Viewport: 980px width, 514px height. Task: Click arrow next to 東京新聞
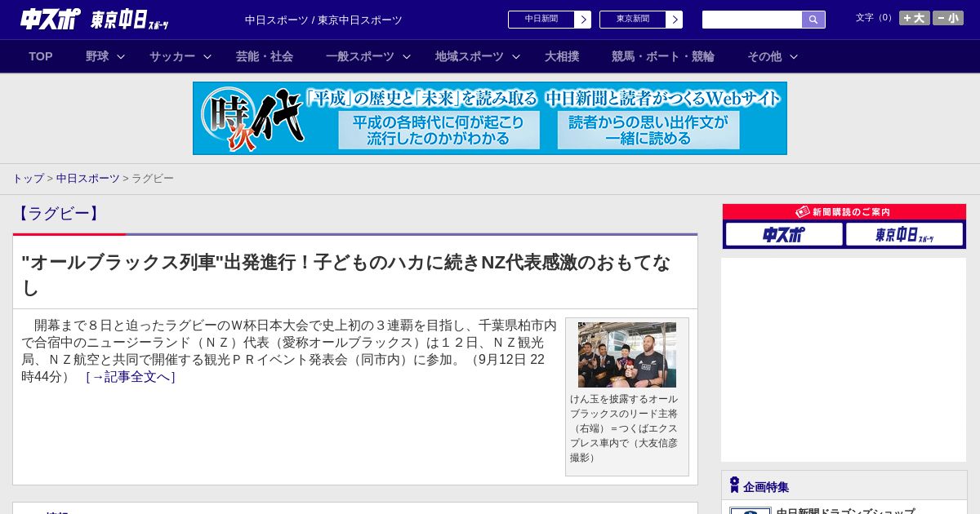(x=675, y=20)
